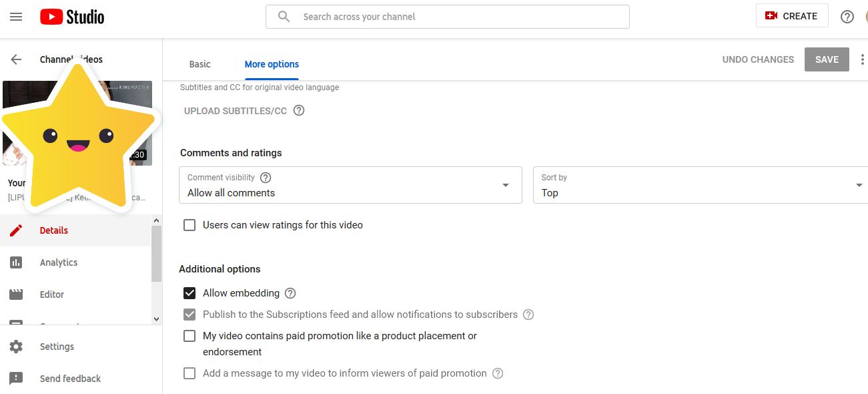
Task: Click UNDO CHANGES
Action: (x=758, y=59)
